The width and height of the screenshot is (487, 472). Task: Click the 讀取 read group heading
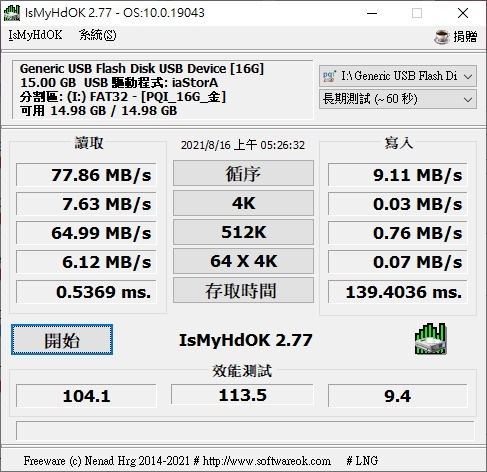click(x=89, y=143)
